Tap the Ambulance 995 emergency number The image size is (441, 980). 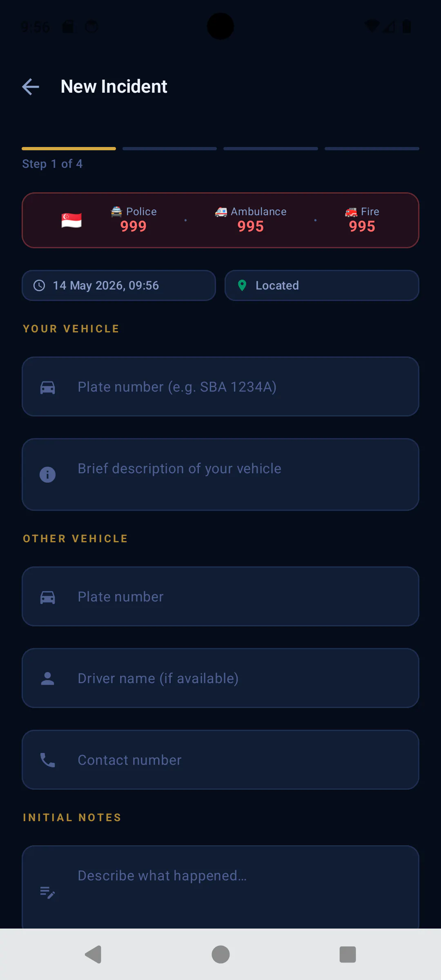tap(251, 220)
